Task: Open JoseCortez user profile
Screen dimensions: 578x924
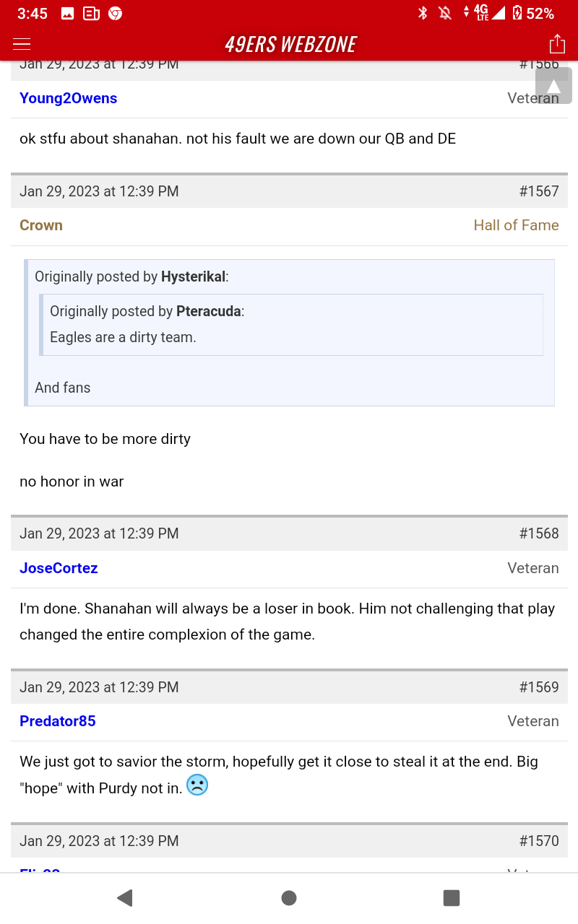Action: 59,568
